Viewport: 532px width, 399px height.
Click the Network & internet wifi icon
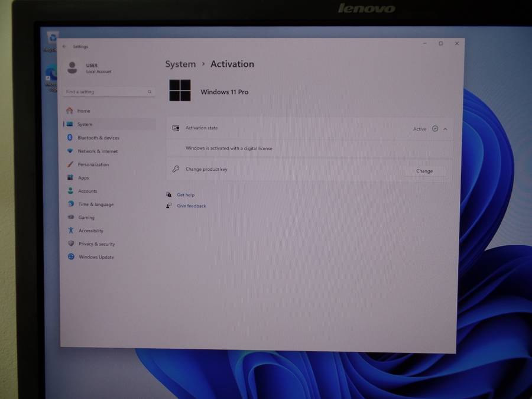70,151
